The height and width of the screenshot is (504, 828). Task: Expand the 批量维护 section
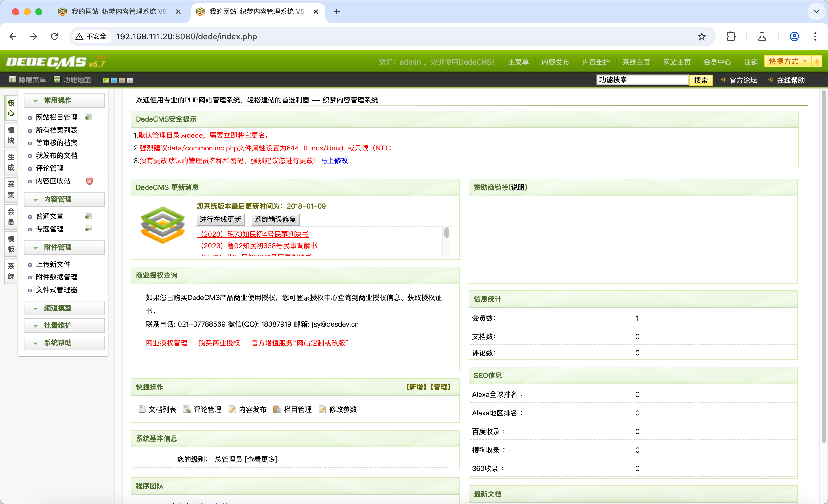[x=58, y=325]
